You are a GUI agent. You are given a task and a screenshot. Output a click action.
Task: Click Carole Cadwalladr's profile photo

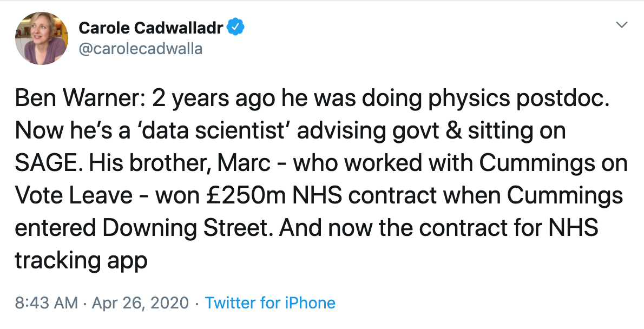pos(41,38)
